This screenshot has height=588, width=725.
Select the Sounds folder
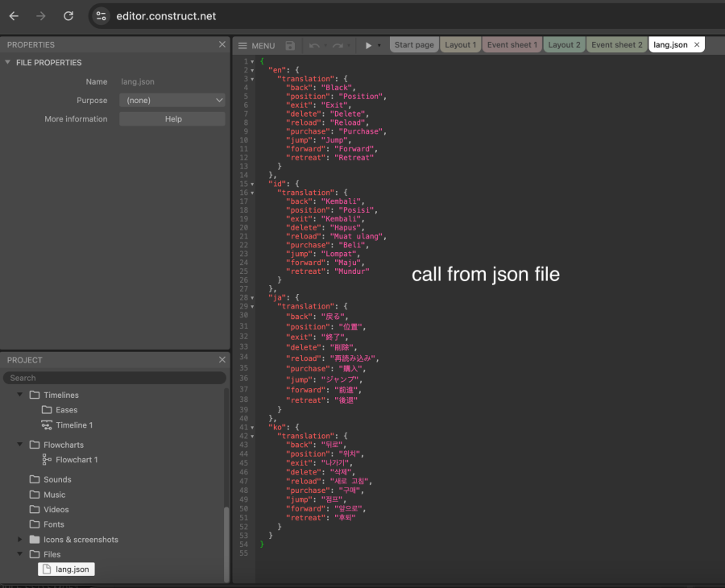click(57, 479)
